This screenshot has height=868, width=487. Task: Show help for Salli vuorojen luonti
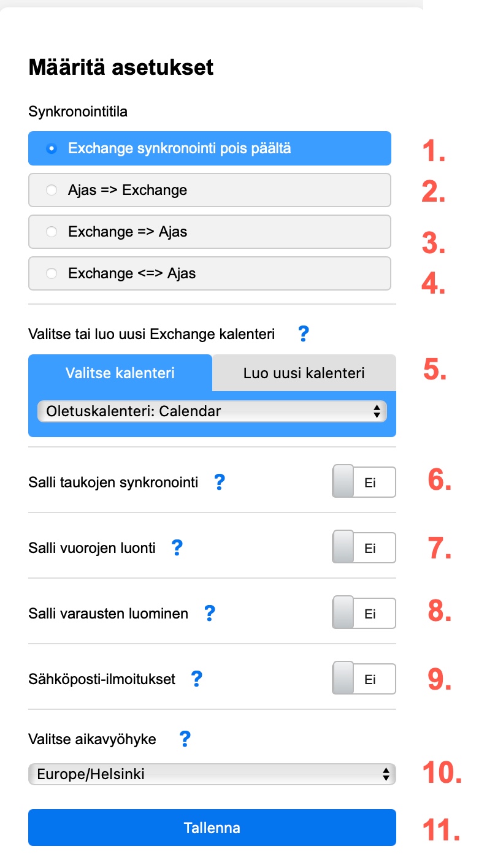177,547
